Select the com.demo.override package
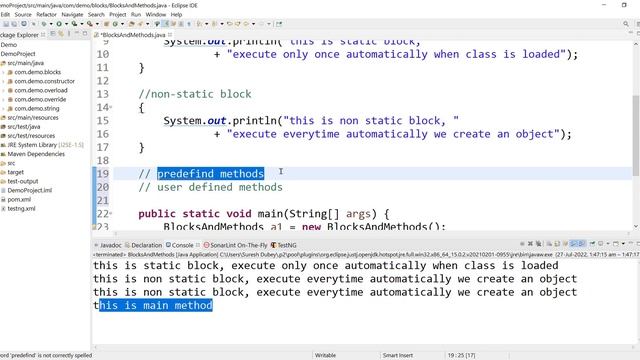 coord(40,99)
